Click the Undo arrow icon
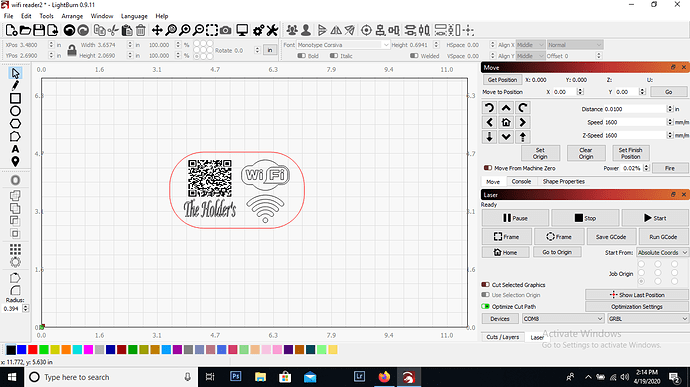The image size is (690, 387). (x=69, y=30)
